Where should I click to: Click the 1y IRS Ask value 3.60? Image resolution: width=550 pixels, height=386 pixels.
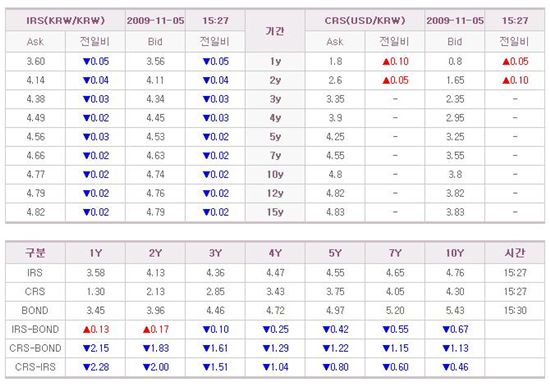[36, 61]
